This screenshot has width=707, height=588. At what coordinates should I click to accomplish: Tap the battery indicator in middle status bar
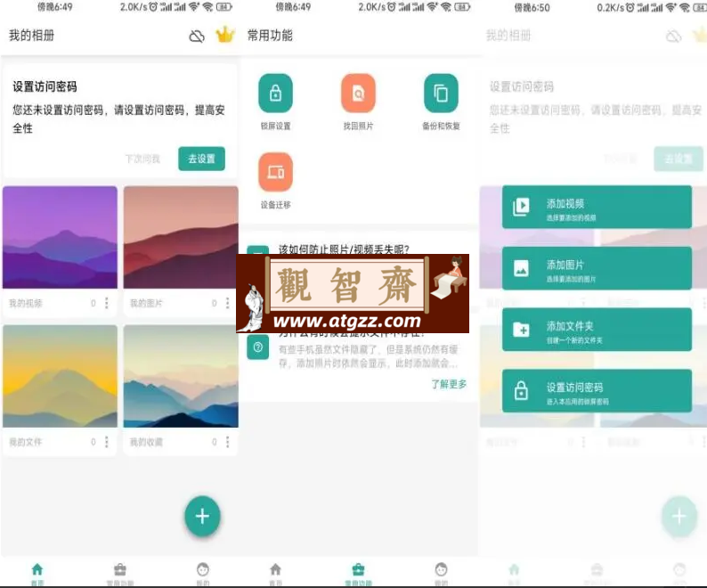[462, 7]
